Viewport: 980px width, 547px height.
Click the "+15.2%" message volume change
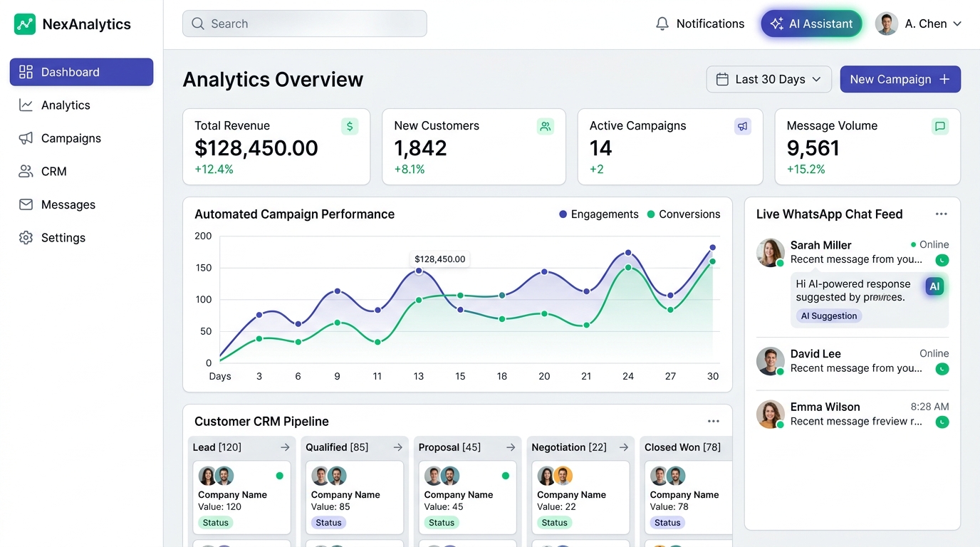806,170
